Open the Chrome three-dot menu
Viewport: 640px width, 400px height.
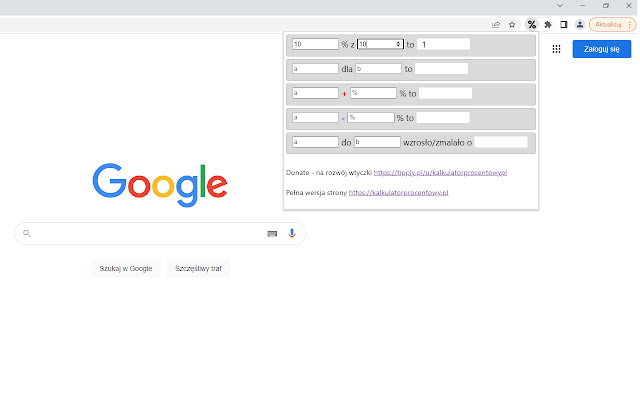[x=629, y=24]
